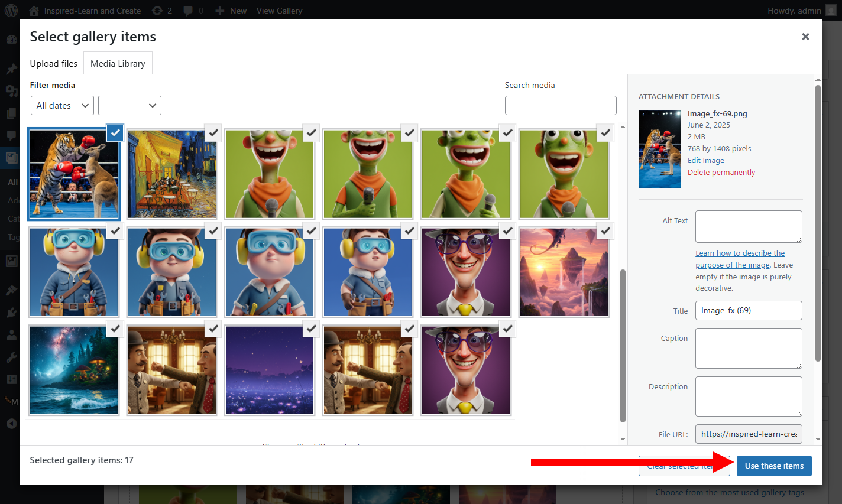Viewport: 842px width, 504px height.
Task: Open the comments bubble showing 0
Action: 188,11
